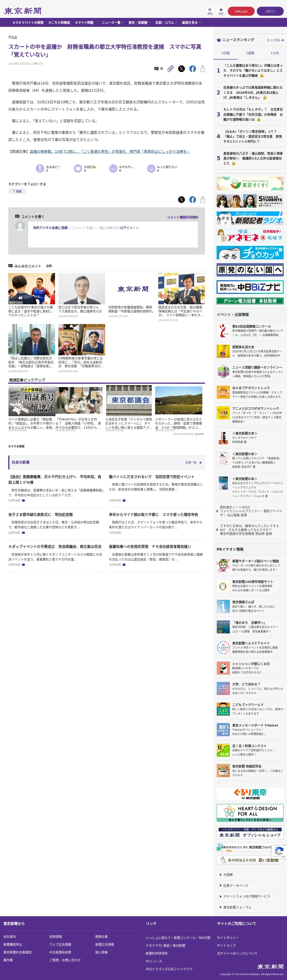
Task: Click もっと見る in news ranking
Action: point(275,40)
